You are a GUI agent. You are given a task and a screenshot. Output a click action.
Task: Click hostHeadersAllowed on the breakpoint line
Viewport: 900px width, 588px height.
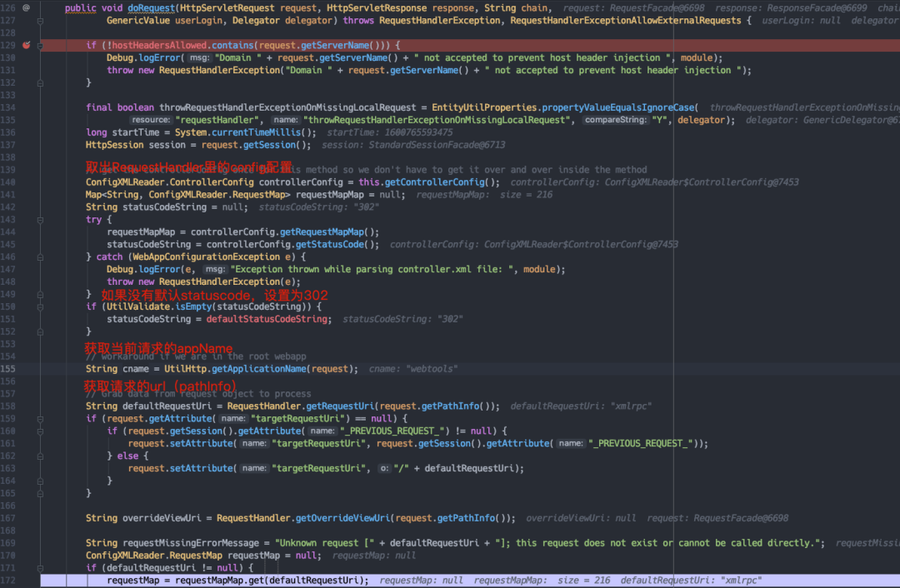point(159,45)
